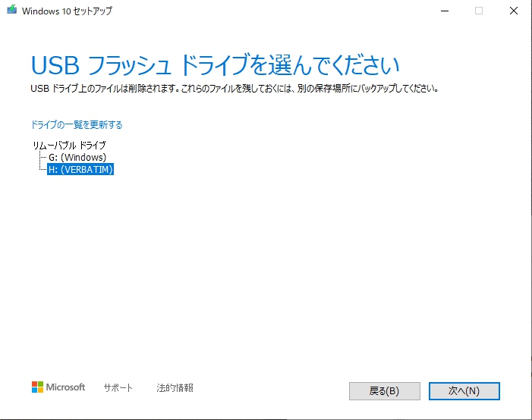Click the リムーバブル ドライブ tree root
Screen dimensions: 532x420
point(70,146)
